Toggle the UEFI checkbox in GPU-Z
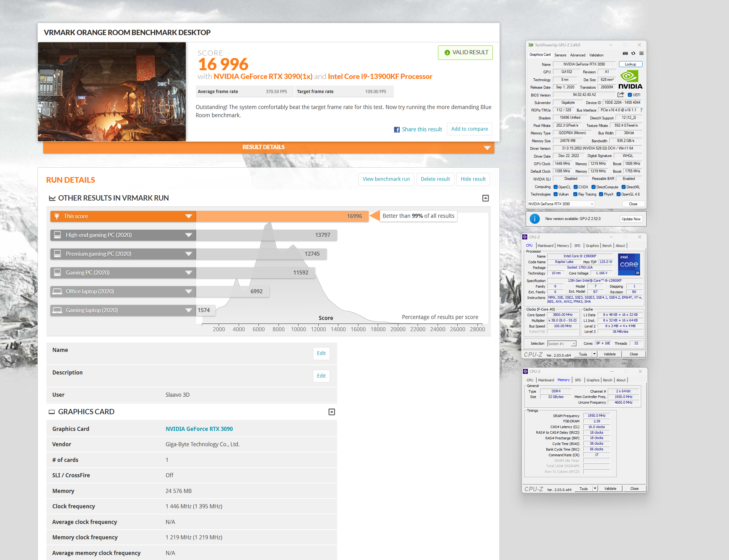 point(630,95)
